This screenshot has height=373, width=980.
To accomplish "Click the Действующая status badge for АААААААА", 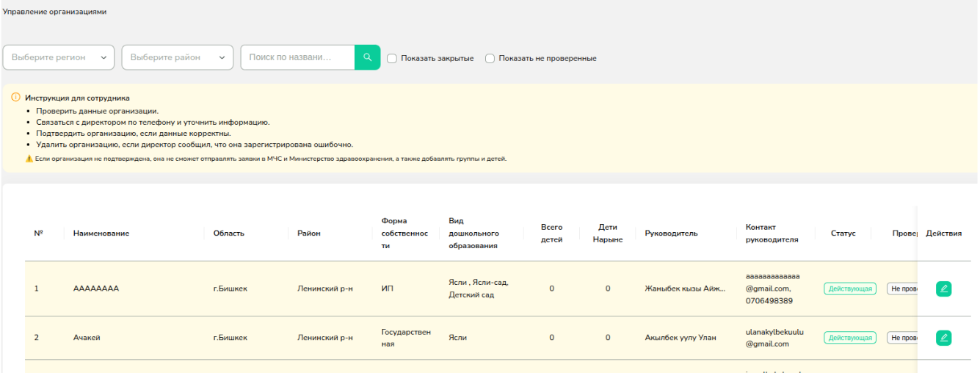I will point(849,289).
